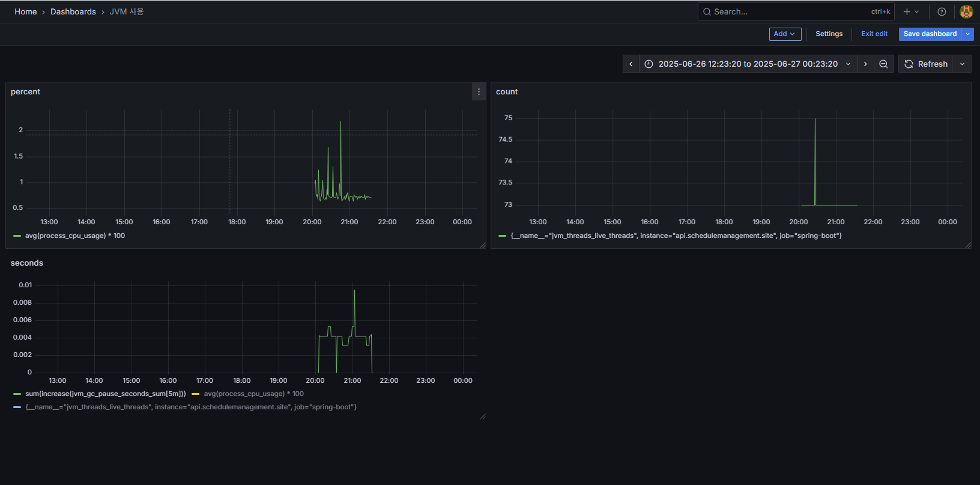The image size is (980, 485).
Task: Grab the count panel resize handle
Action: pos(968,245)
